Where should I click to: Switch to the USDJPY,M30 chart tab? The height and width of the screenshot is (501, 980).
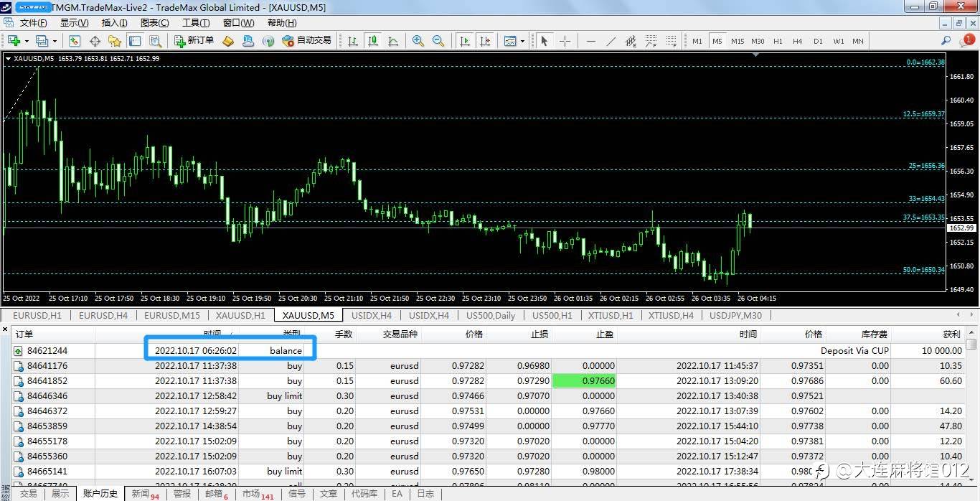click(x=735, y=315)
